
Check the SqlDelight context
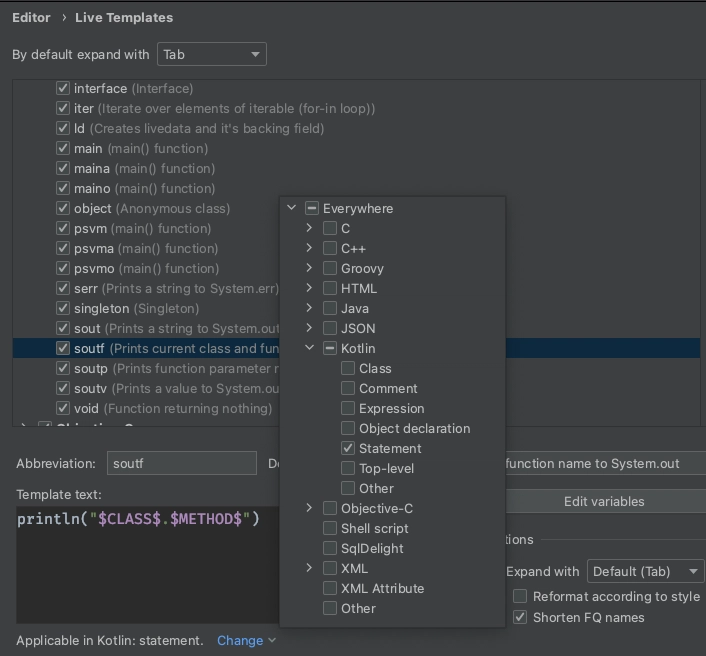click(330, 548)
